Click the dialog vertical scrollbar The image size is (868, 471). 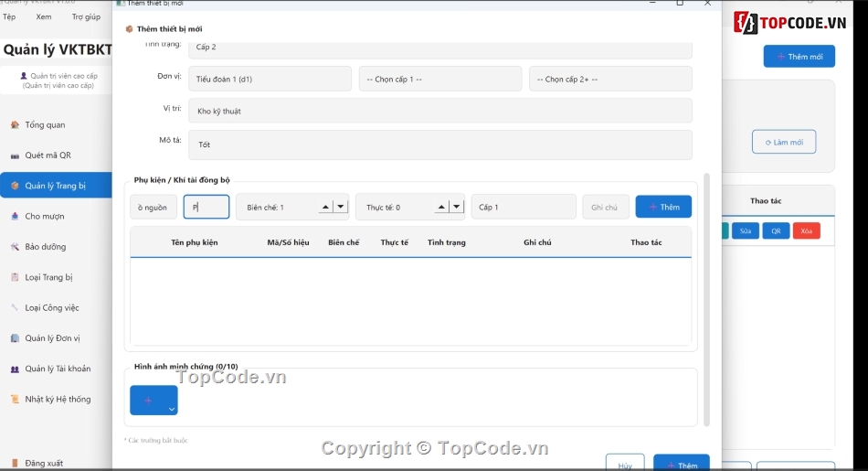[x=706, y=299]
